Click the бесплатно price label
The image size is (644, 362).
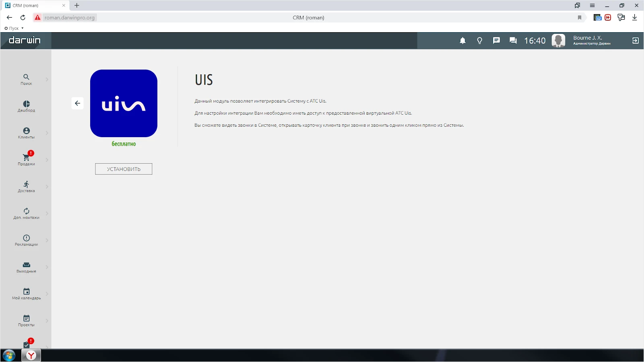pyautogui.click(x=124, y=144)
